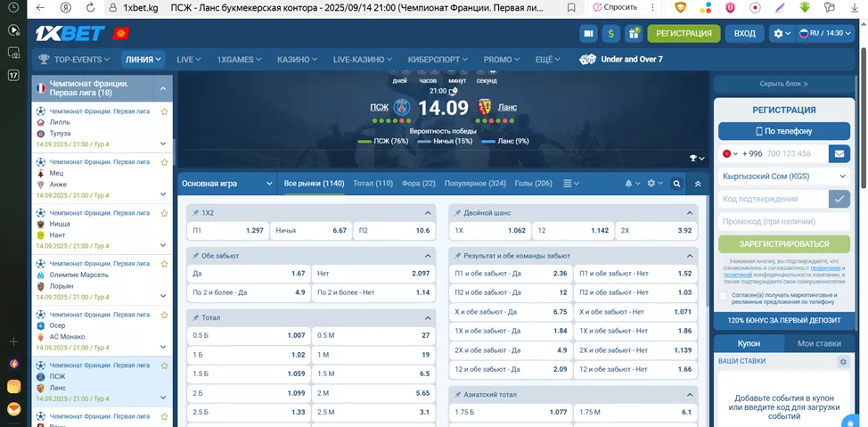Select the Ничья odds 6.67
Screen dimensions: 868x427
pos(310,230)
